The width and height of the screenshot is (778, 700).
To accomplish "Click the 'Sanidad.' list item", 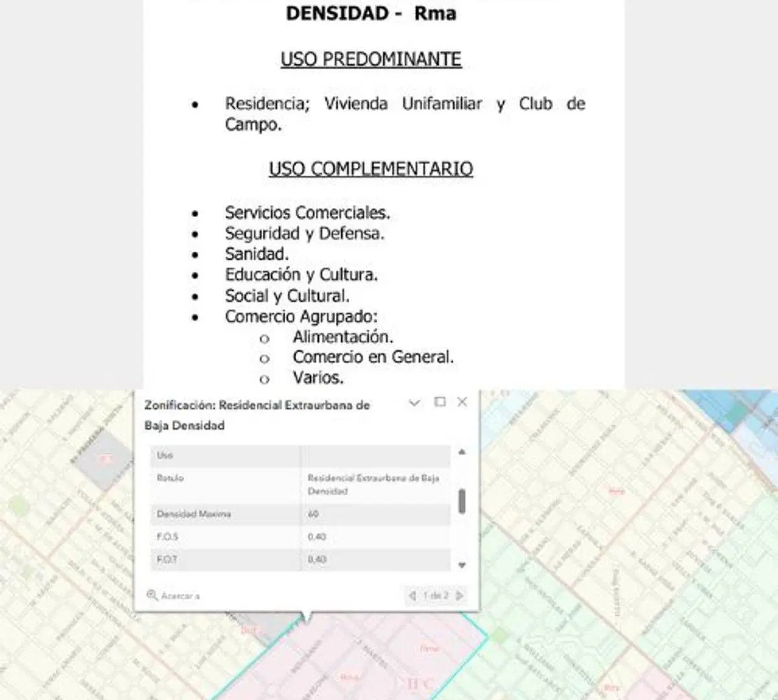I will (257, 254).
